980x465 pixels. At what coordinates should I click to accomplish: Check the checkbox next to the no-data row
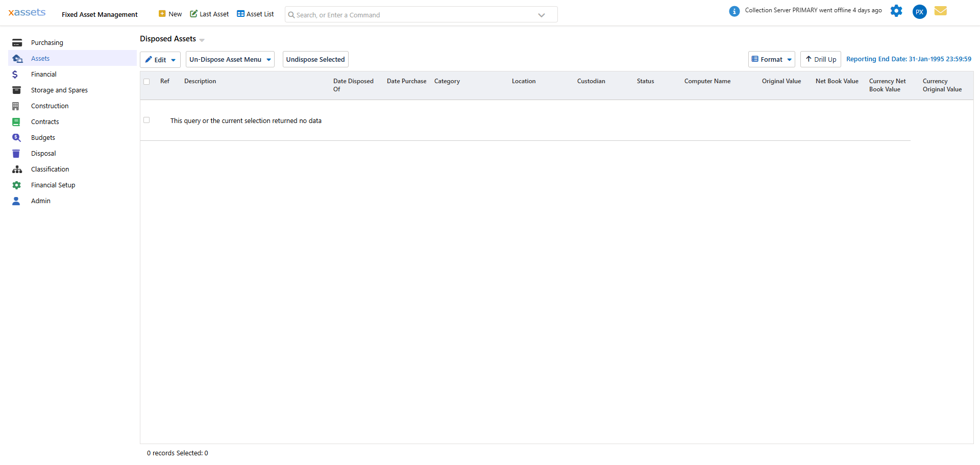(146, 120)
